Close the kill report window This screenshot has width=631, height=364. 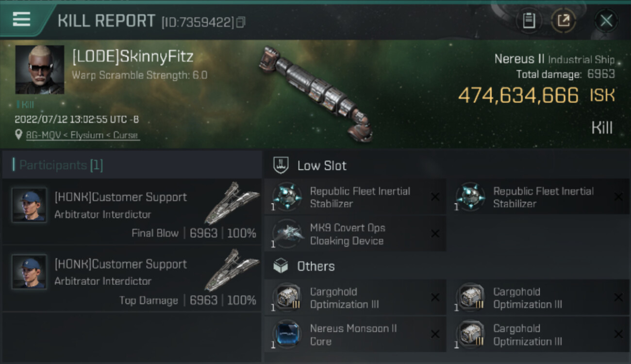[x=606, y=20]
